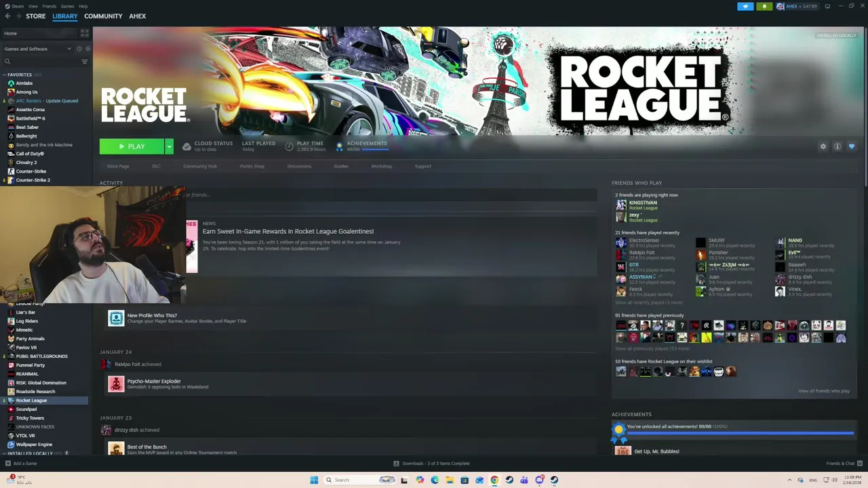Open the Steam menu
The width and height of the screenshot is (868, 488).
[18, 6]
